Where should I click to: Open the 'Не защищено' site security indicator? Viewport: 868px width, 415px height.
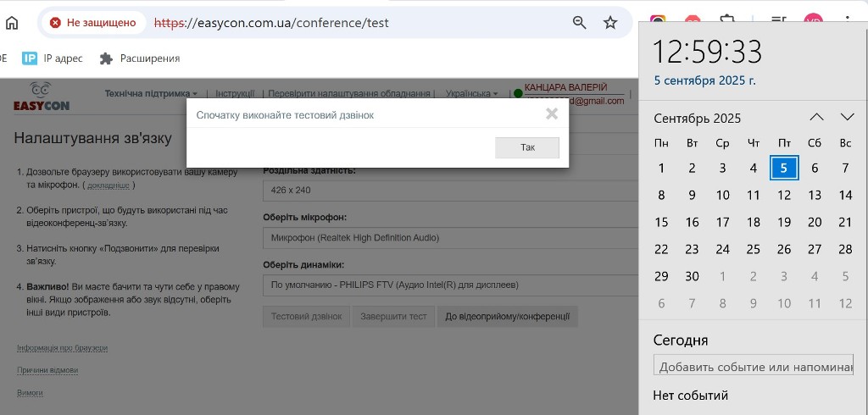point(93,23)
